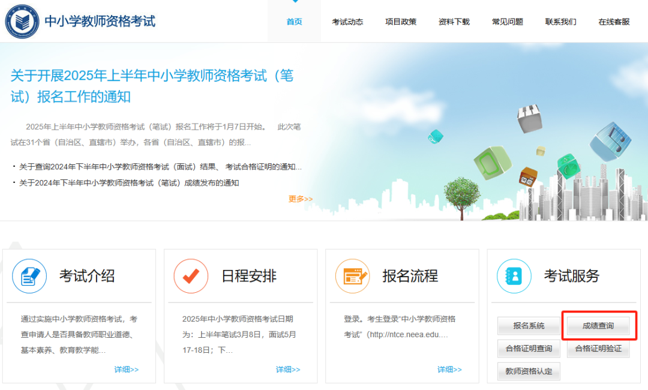This screenshot has height=390, width=648.
Task: Click the 成绩查询 button
Action: pos(598,326)
